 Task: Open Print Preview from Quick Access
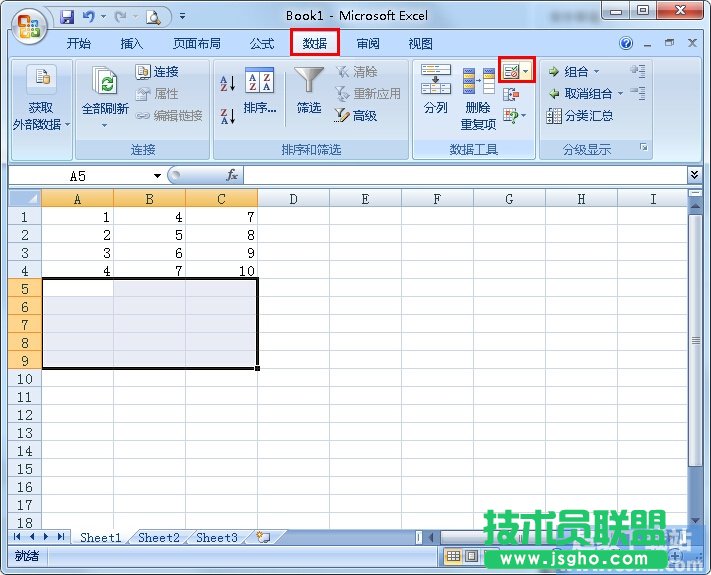(153, 17)
